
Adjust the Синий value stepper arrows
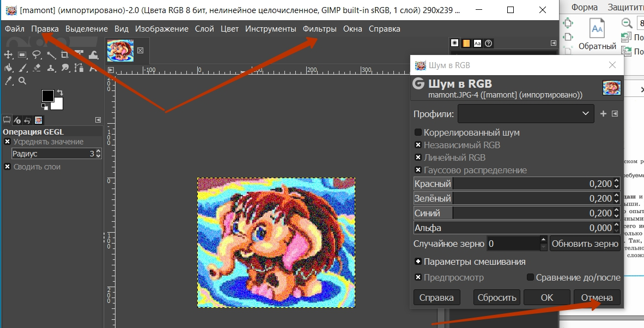616,213
